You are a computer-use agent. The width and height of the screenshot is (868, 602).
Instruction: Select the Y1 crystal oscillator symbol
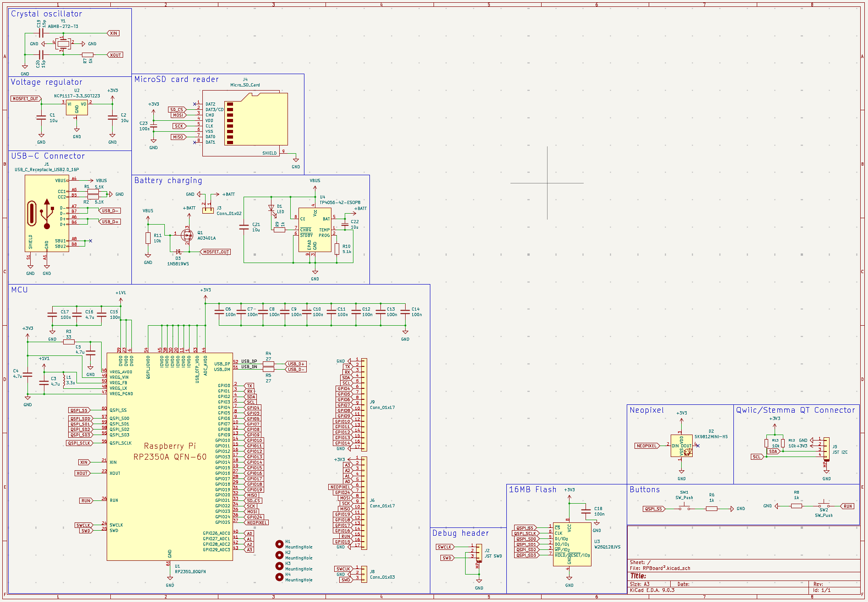(63, 44)
